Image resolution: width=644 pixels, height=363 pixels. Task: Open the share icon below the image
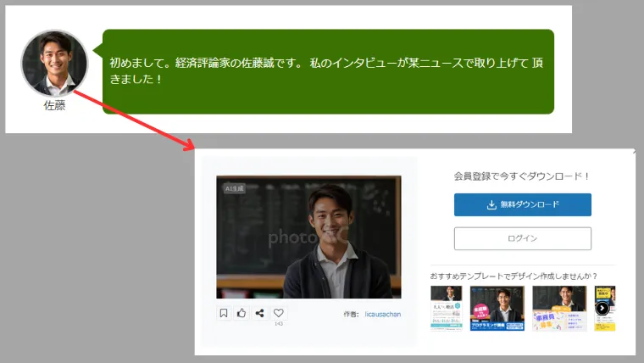[x=259, y=313]
